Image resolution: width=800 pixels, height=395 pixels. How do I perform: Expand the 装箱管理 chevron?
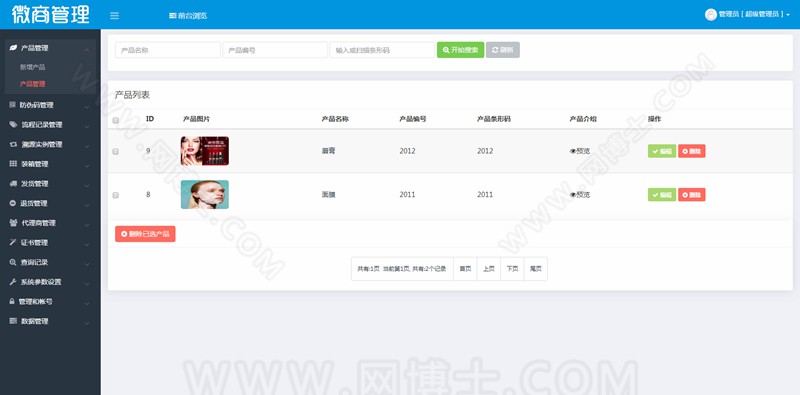[87, 165]
